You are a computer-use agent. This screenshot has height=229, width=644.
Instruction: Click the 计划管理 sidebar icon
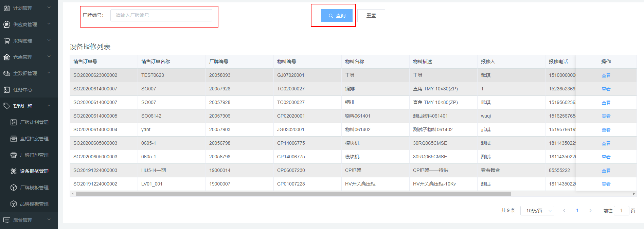pos(7,8)
